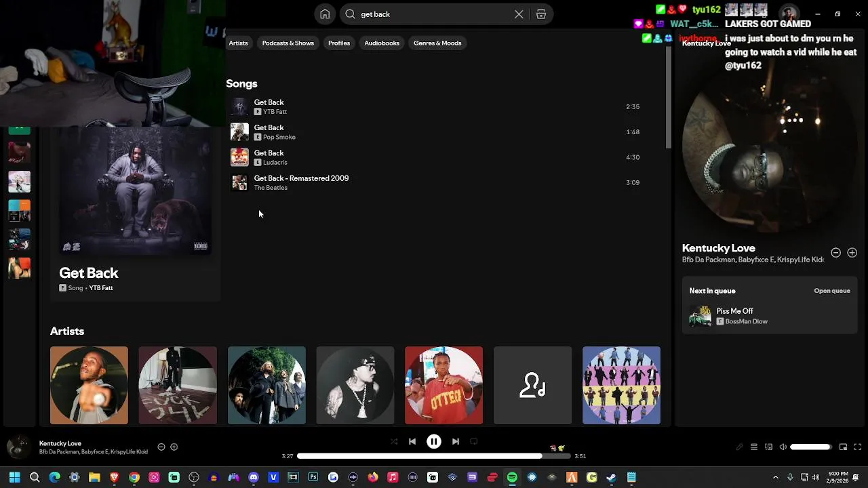Play Piss Me Off in next in queue
Viewport: 868px width, 488px height.
pos(770,316)
